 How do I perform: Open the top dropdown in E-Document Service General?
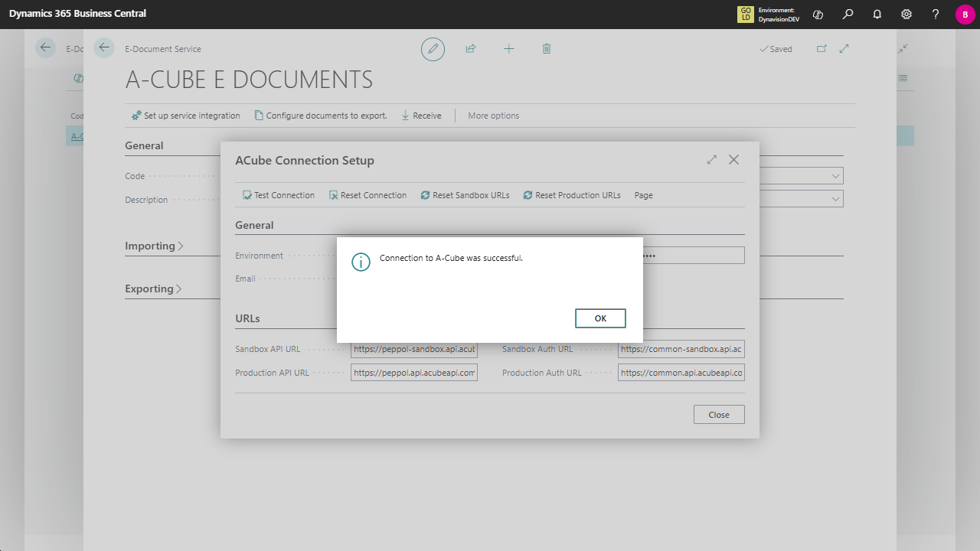coord(835,176)
